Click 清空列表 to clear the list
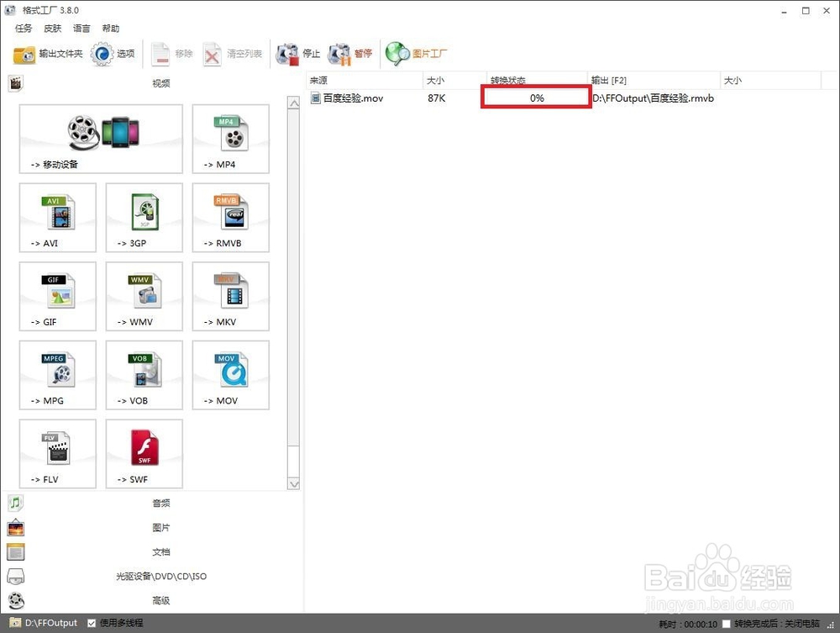This screenshot has height=633, width=840. pyautogui.click(x=233, y=54)
